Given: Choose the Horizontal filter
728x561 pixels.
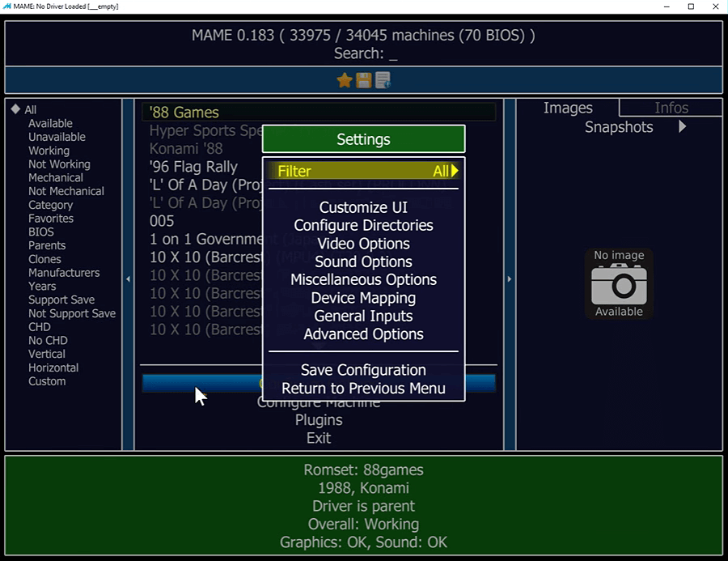Looking at the screenshot, I should pos(53,368).
